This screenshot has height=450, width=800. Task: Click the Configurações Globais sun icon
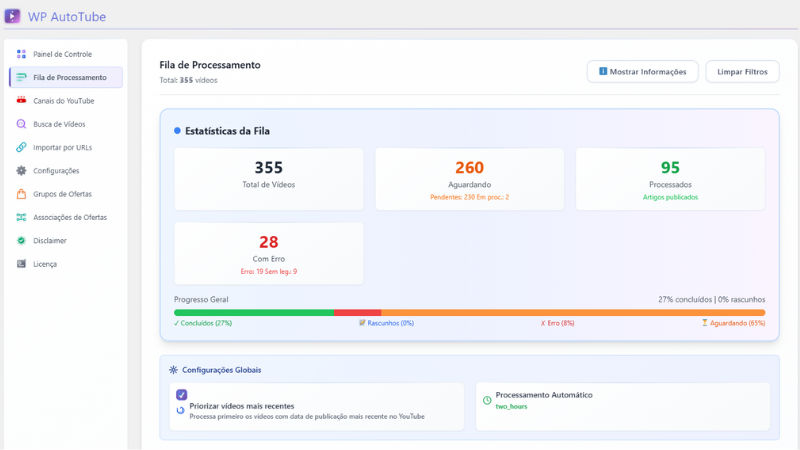(173, 370)
